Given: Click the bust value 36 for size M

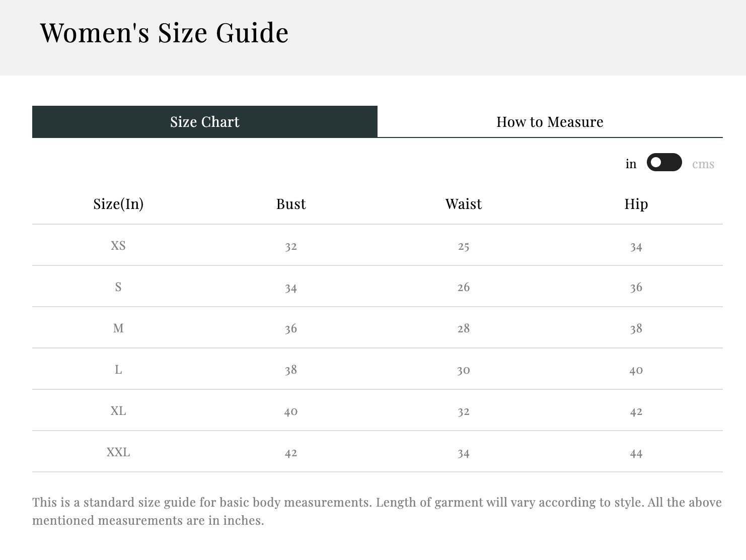Looking at the screenshot, I should [290, 328].
